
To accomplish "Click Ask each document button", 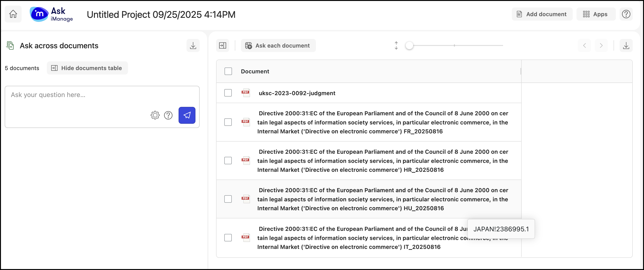I will (x=278, y=45).
